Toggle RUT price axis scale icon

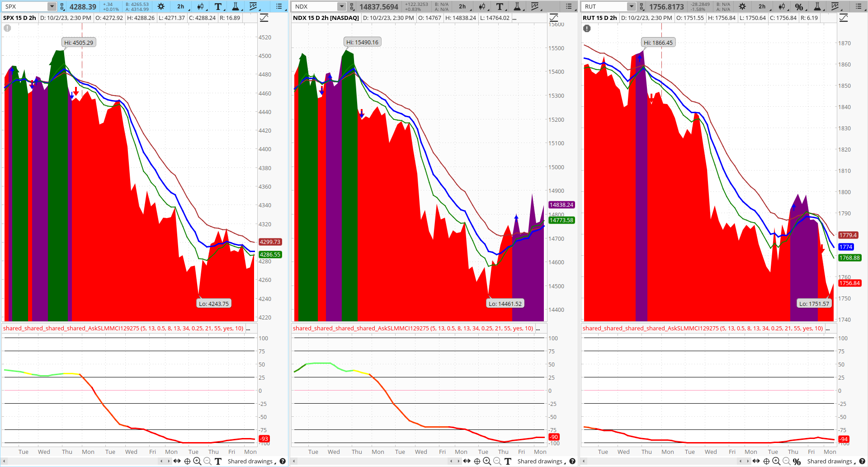click(x=844, y=18)
